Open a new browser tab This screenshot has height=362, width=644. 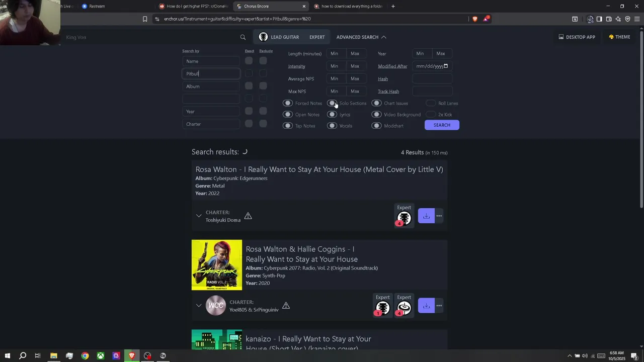tap(393, 7)
